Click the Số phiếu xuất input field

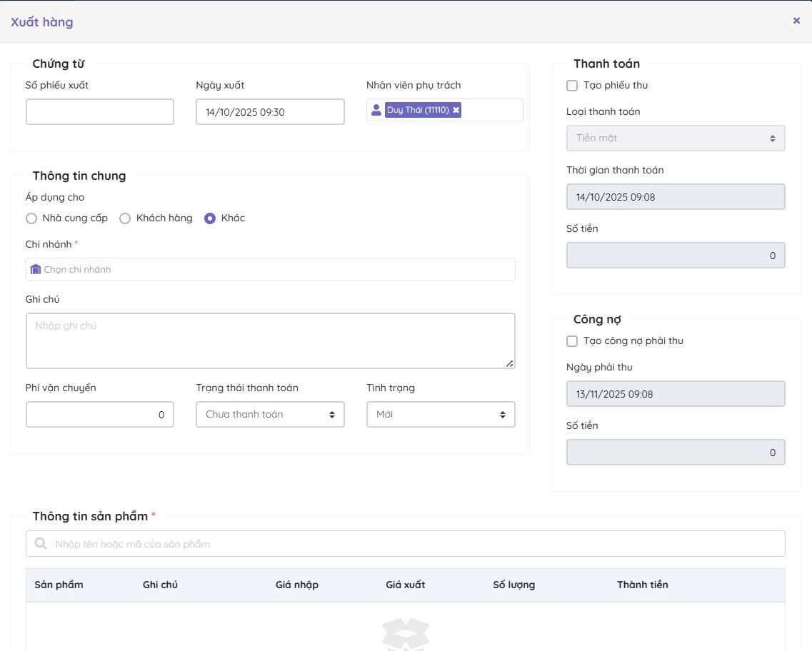click(x=100, y=112)
